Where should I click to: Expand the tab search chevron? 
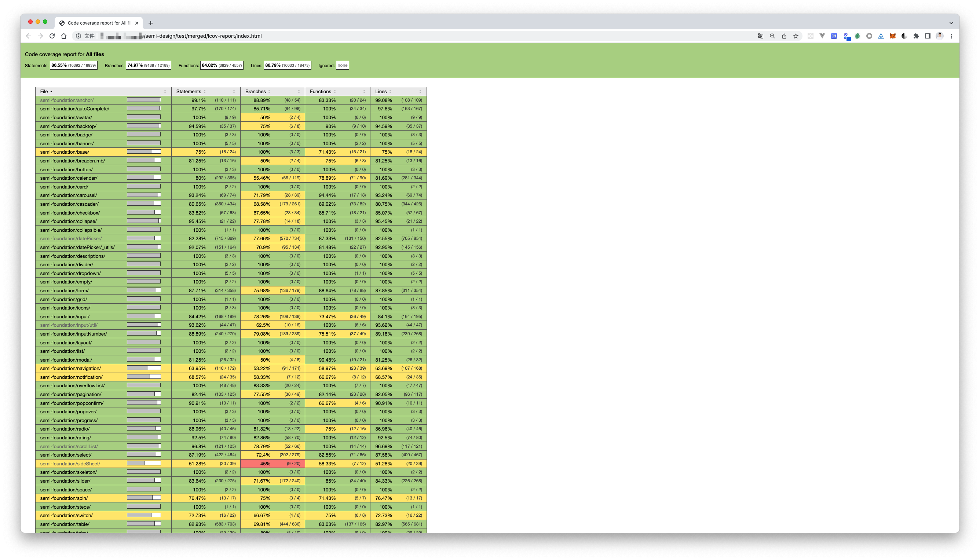pos(951,23)
